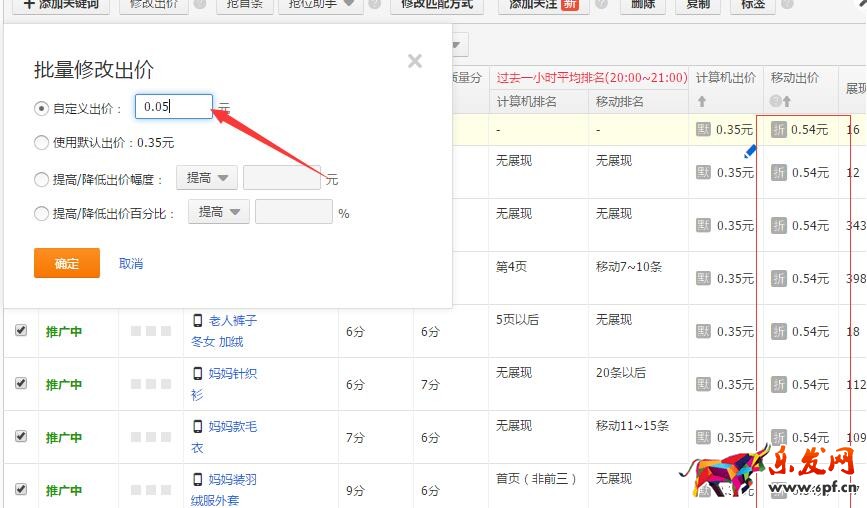
Task: Open 提高 dropdown for bid amount range
Action: (x=207, y=178)
